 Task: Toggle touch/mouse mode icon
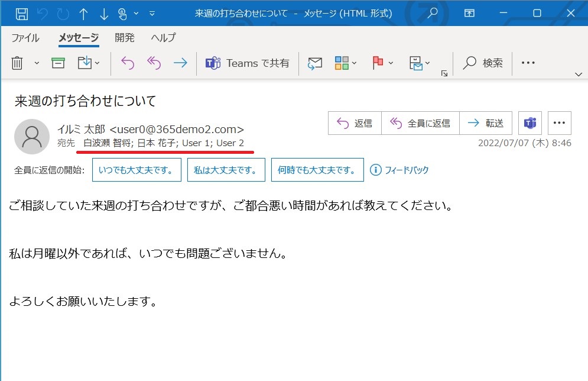pyautogui.click(x=123, y=14)
